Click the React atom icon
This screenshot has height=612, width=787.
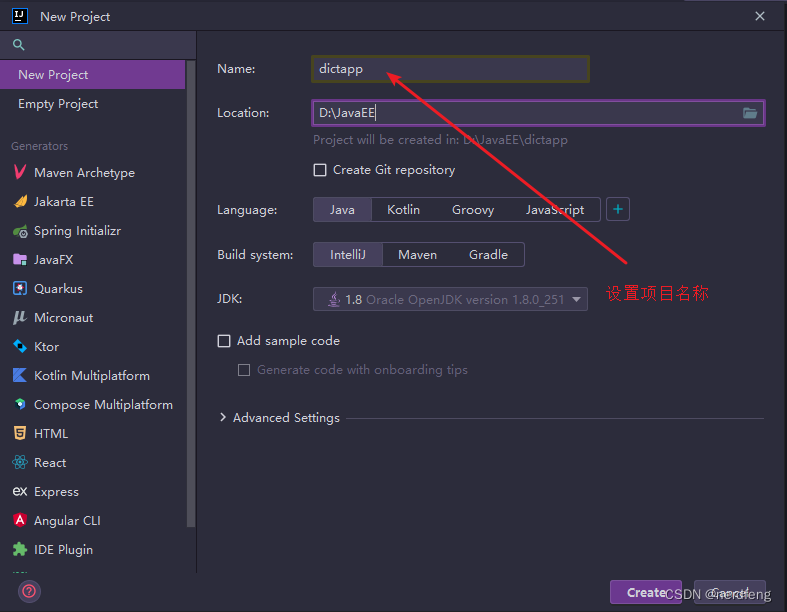tap(20, 462)
